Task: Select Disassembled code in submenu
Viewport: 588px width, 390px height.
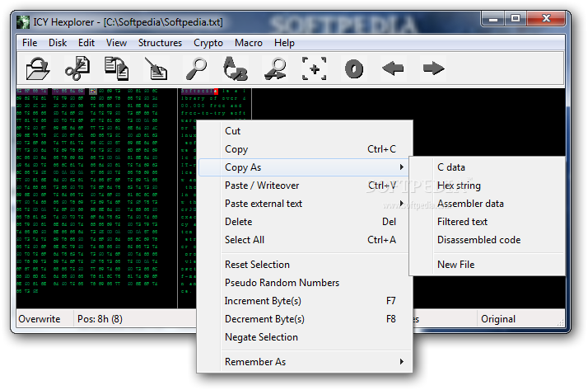Action: tap(488, 240)
